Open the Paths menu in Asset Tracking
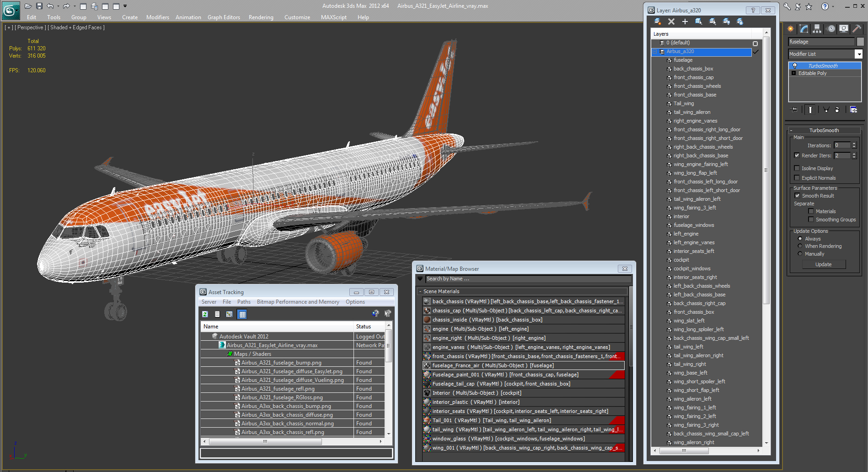 coord(244,302)
